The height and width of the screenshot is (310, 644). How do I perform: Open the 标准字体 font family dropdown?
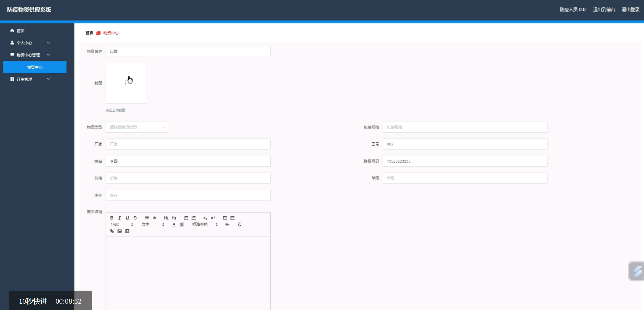205,224
